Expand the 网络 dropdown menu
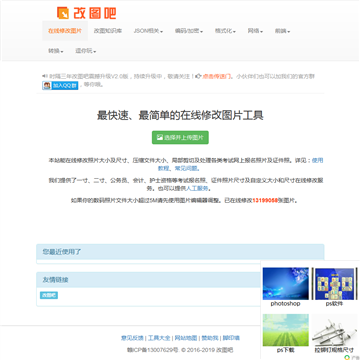This screenshot has width=360, height=360. tap(255, 31)
